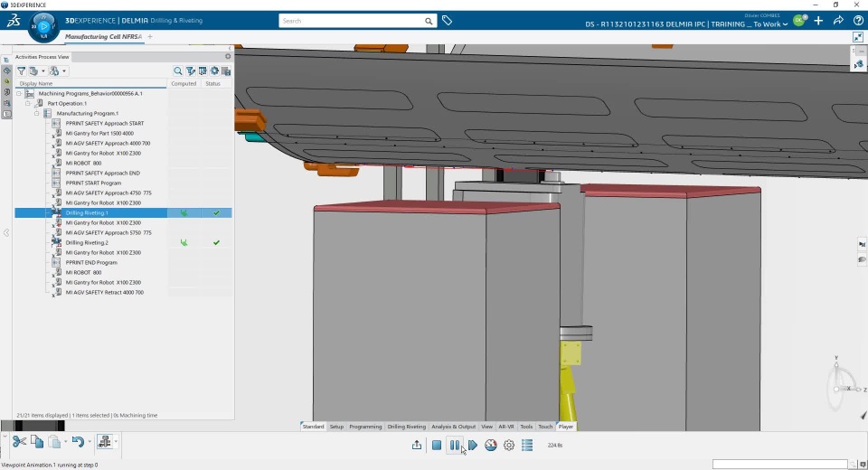Select MI Gantry for Part 1500 4000
This screenshot has width=868, height=470.
click(99, 134)
